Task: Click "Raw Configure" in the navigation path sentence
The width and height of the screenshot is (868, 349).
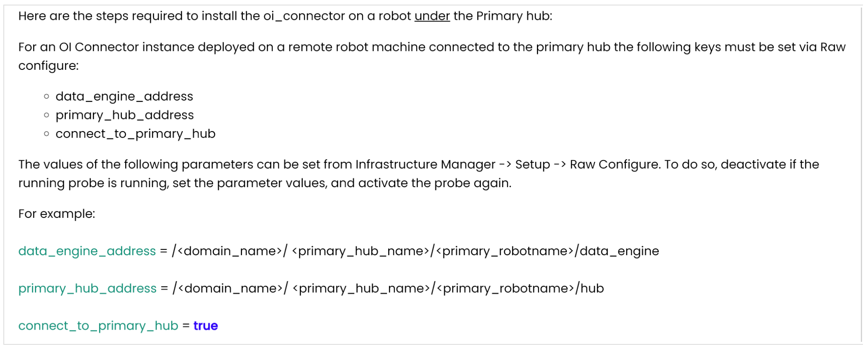Action: [x=615, y=164]
